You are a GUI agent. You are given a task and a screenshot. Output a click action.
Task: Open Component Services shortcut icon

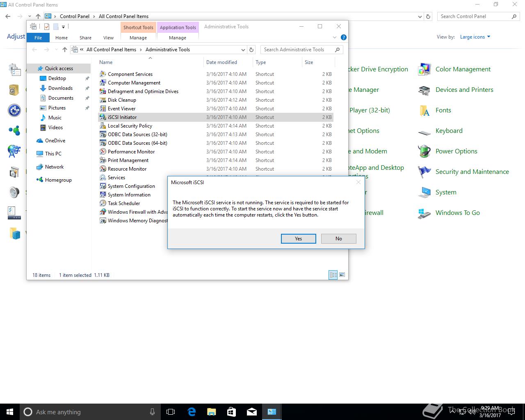(103, 74)
